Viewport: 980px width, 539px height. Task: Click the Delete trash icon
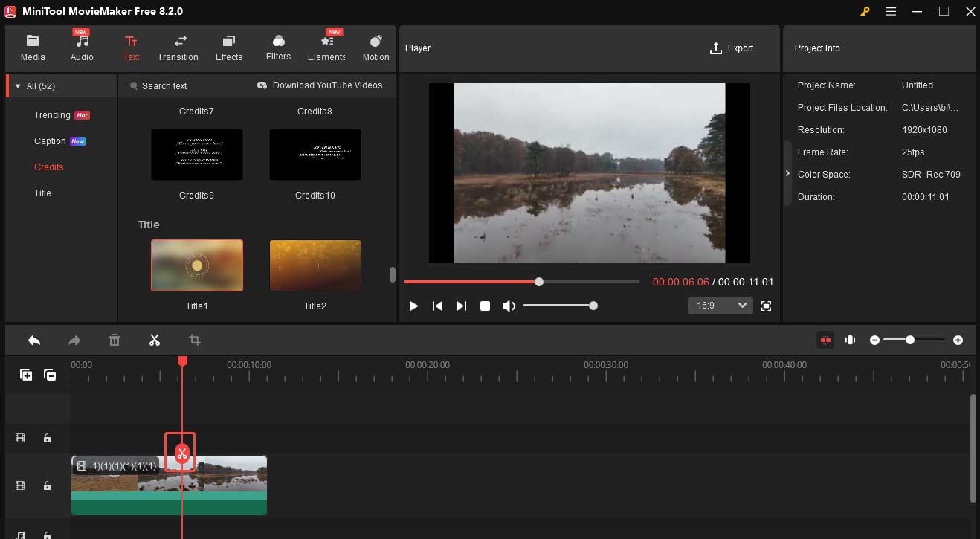coord(115,340)
